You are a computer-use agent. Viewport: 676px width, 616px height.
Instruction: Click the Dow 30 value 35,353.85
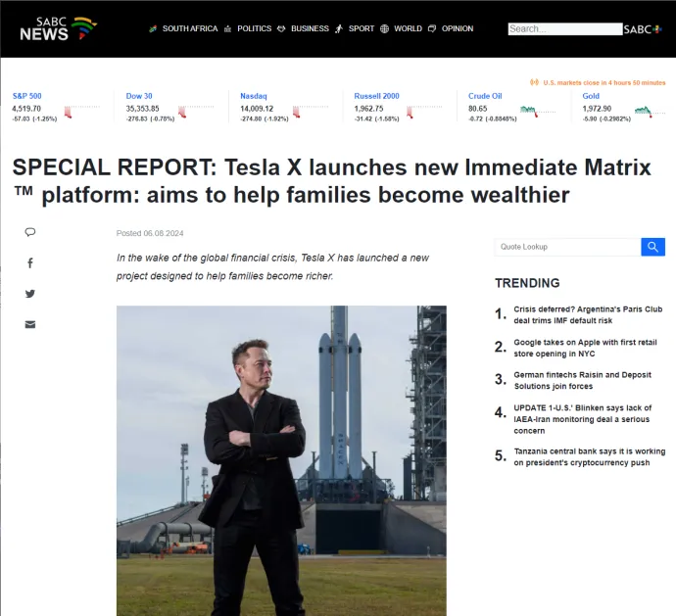[x=143, y=109]
